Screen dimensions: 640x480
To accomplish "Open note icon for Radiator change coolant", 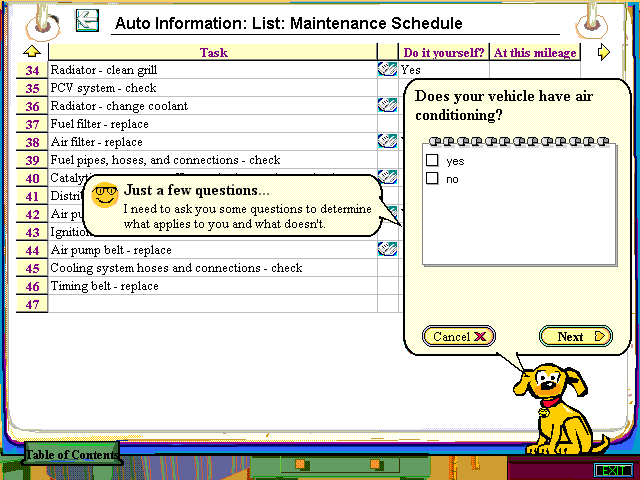I will [387, 106].
